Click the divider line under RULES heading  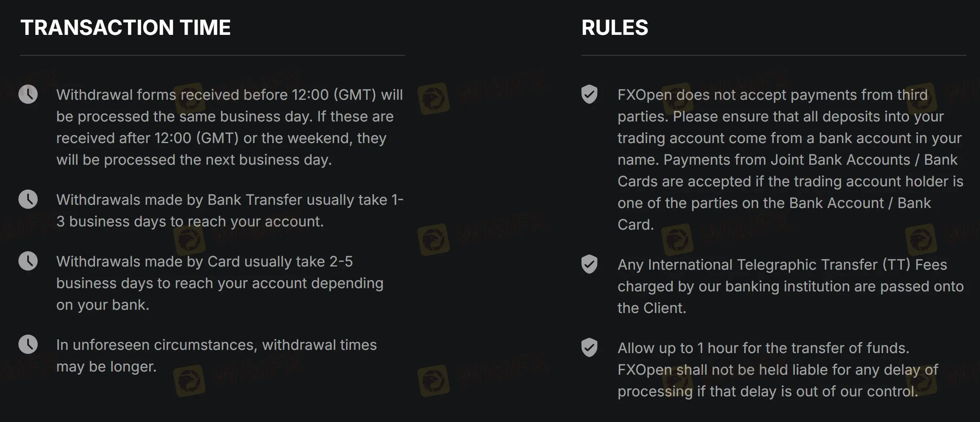pyautogui.click(x=774, y=55)
